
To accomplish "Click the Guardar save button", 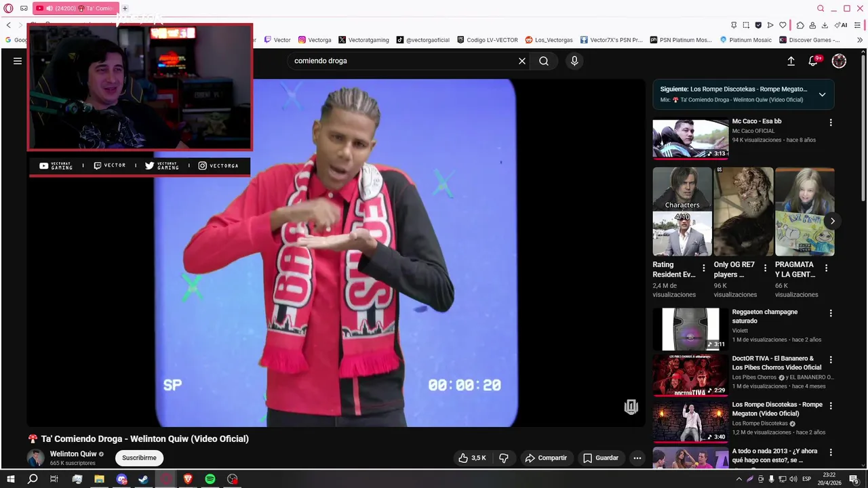I will point(601,458).
